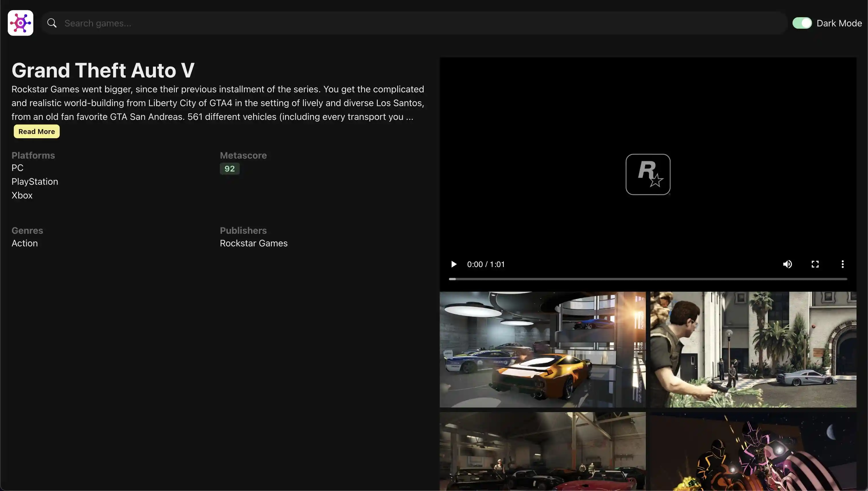Click the Rockstar logo in video

(x=648, y=174)
